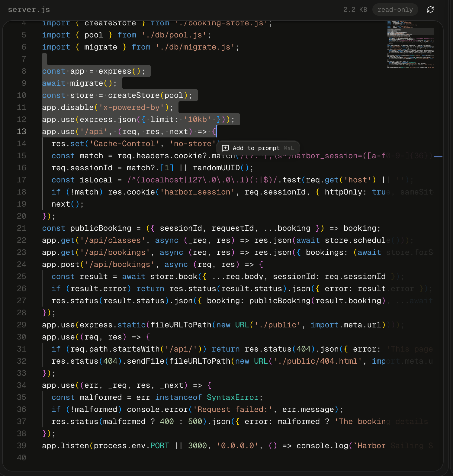The height and width of the screenshot is (476, 453).
Task: Click 'req.path.startsWith' on line 31
Action: (x=115, y=349)
